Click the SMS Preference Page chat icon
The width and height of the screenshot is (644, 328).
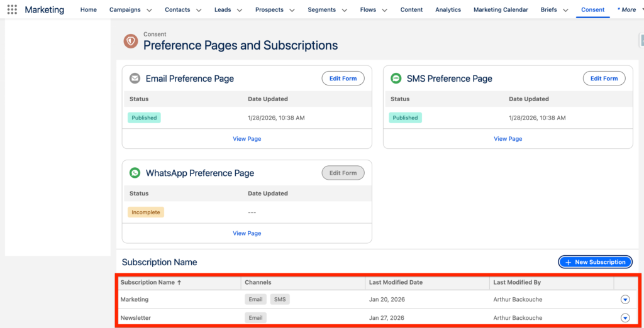tap(396, 79)
